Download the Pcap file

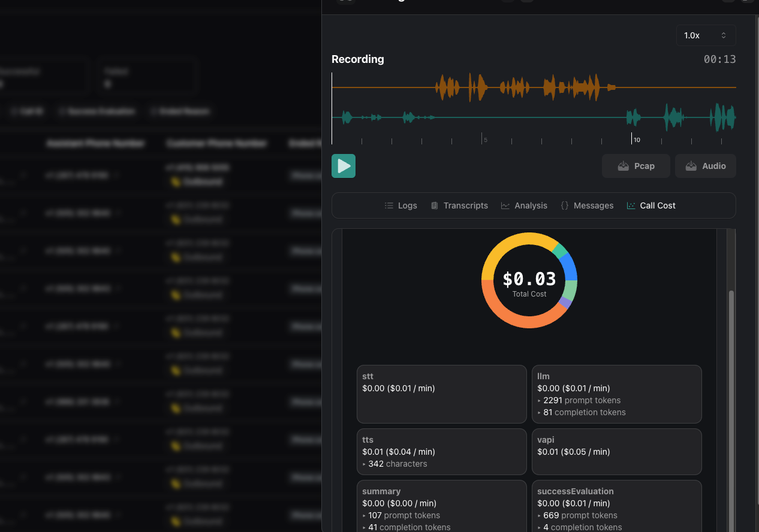click(x=636, y=166)
